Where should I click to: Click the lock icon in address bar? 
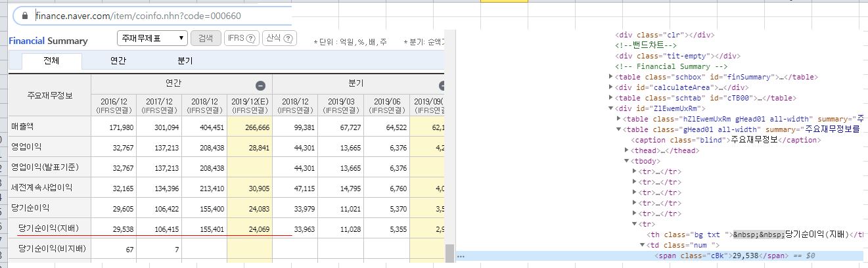[26, 16]
